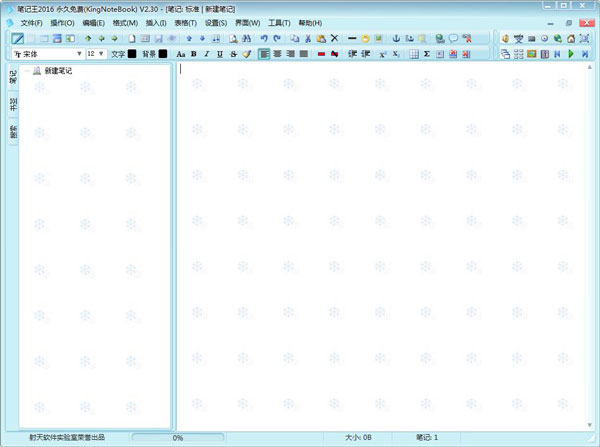Click the paintbrush format painter icon
Screen dimensions: 600x447
tap(247, 54)
